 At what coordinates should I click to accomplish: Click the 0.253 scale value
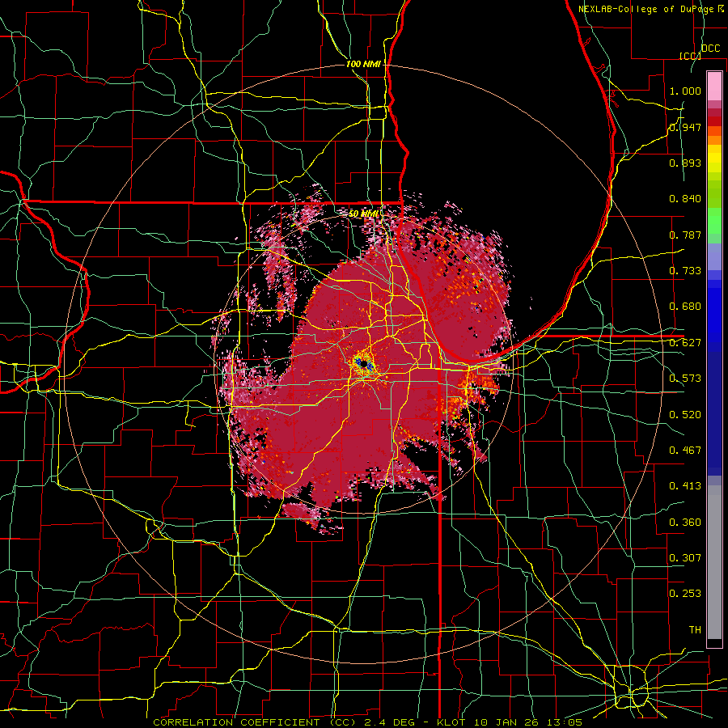click(685, 594)
